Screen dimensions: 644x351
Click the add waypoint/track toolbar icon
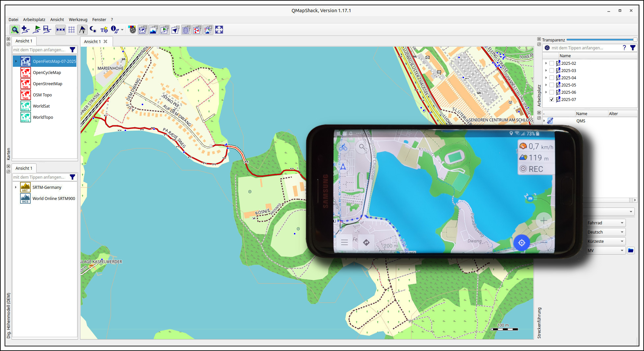(x=25, y=30)
